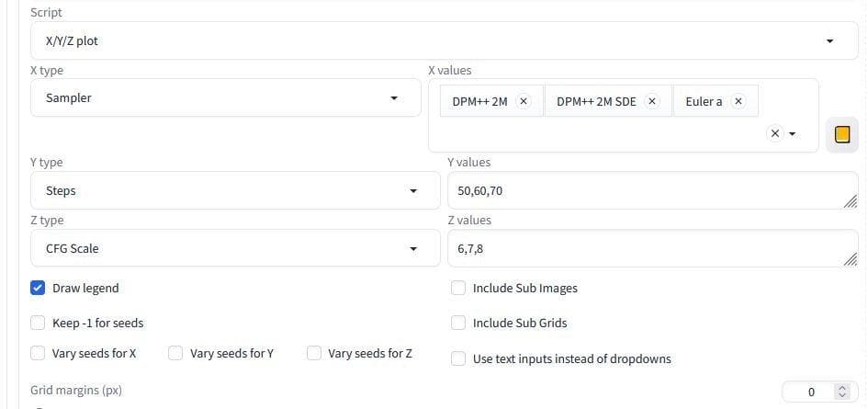This screenshot has height=409, width=868.
Task: Expand the X values dropdown arrow
Action: tap(792, 134)
